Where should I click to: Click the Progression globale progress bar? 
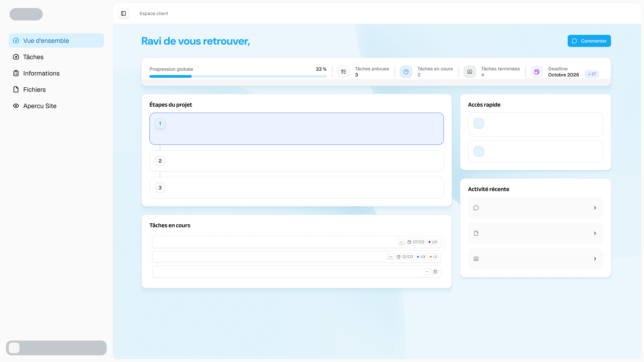pos(238,76)
